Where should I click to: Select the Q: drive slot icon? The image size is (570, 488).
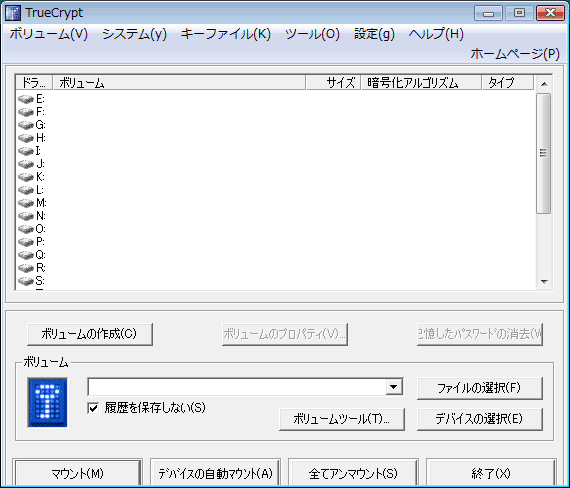tap(26, 255)
